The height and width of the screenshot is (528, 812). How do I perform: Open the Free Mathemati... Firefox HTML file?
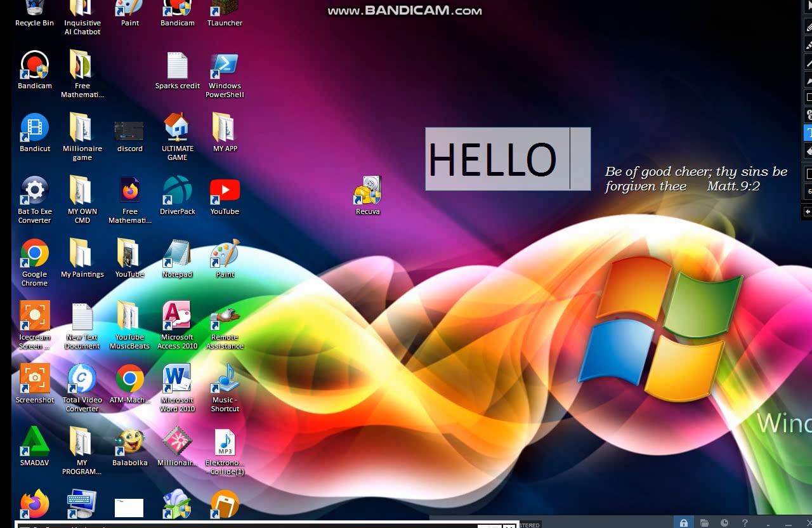click(x=129, y=200)
